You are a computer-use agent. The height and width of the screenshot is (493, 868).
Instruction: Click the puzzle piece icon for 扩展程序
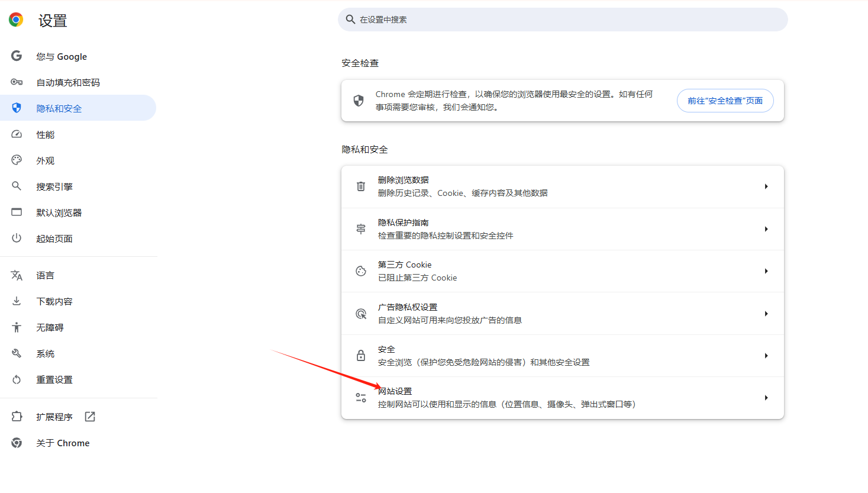tap(17, 417)
